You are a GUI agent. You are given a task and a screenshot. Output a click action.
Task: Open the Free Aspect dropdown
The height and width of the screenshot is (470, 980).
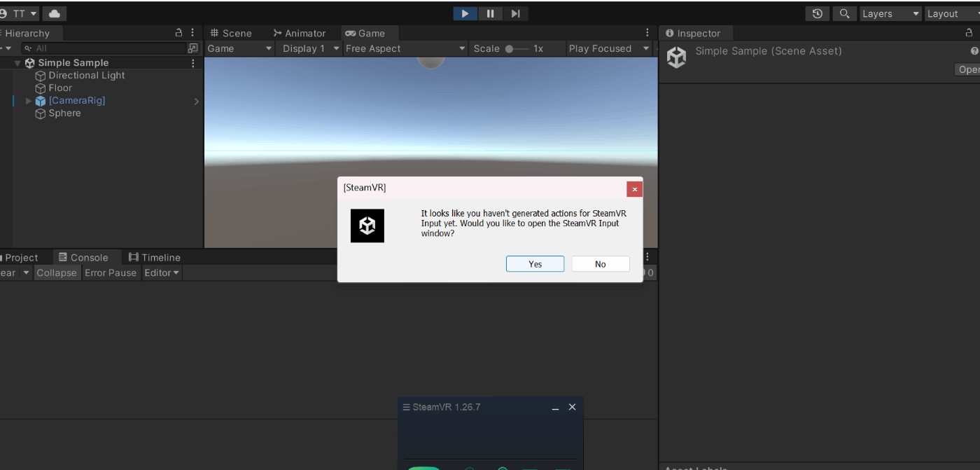tap(405, 48)
